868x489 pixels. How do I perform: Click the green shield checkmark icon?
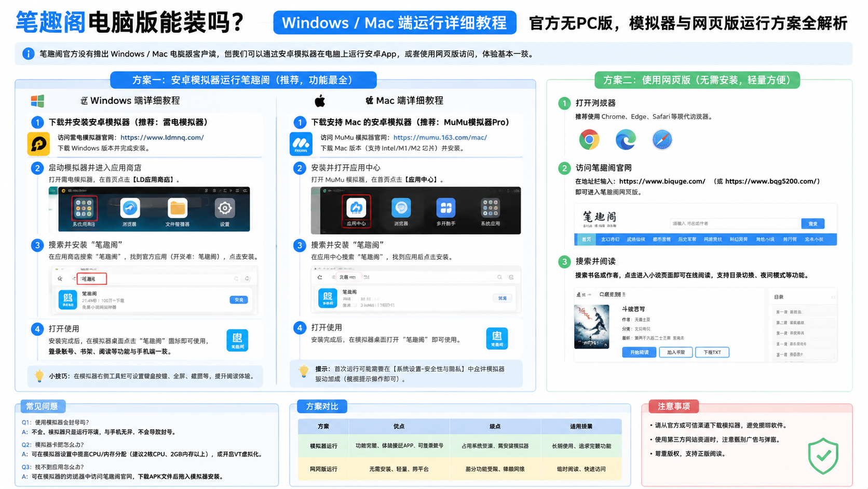[x=823, y=456]
